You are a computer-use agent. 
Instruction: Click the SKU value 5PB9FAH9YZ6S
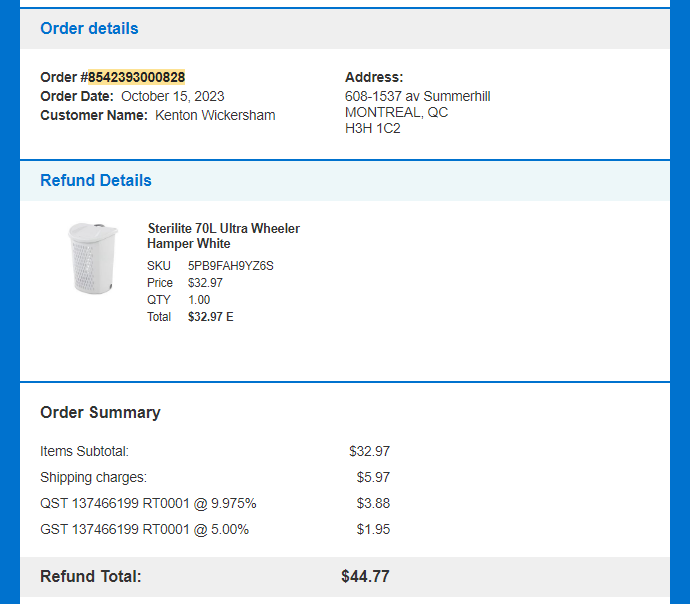pyautogui.click(x=231, y=266)
